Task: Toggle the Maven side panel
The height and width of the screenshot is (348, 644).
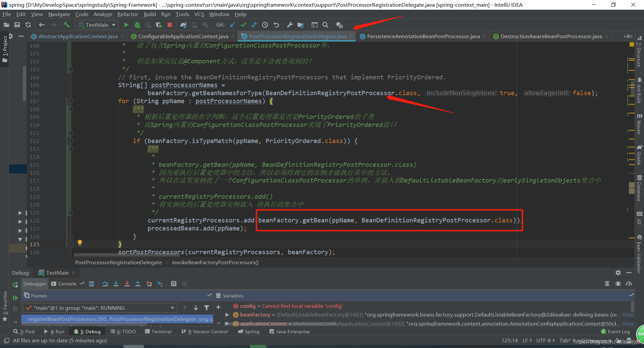Action: (x=639, y=124)
